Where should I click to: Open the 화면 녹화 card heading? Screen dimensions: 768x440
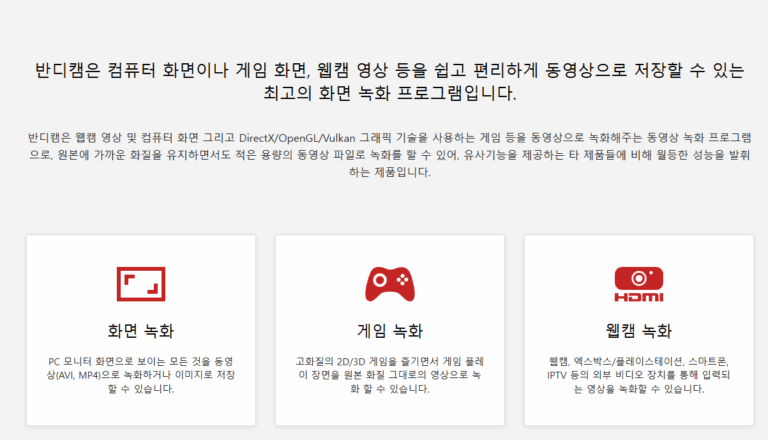tap(141, 331)
